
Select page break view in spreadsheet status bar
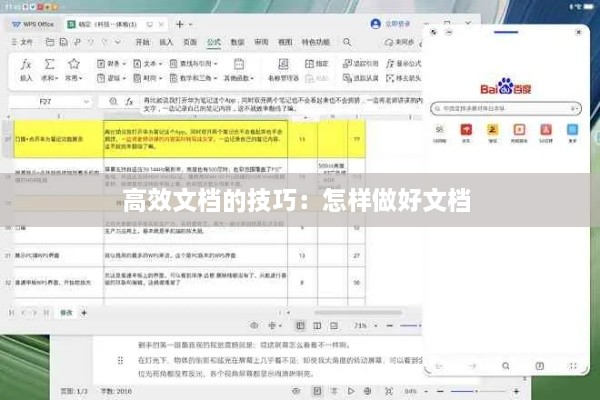tap(317, 325)
